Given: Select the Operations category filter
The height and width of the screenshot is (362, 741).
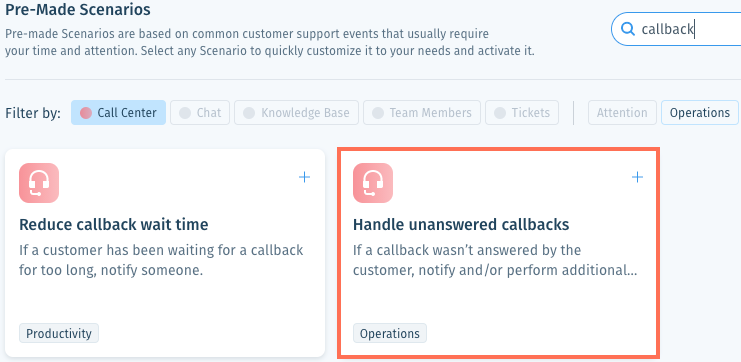Looking at the screenshot, I should point(699,112).
